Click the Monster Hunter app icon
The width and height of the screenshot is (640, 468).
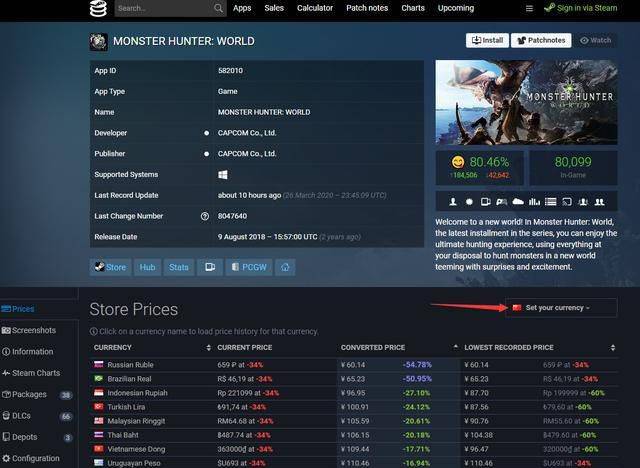click(98, 42)
